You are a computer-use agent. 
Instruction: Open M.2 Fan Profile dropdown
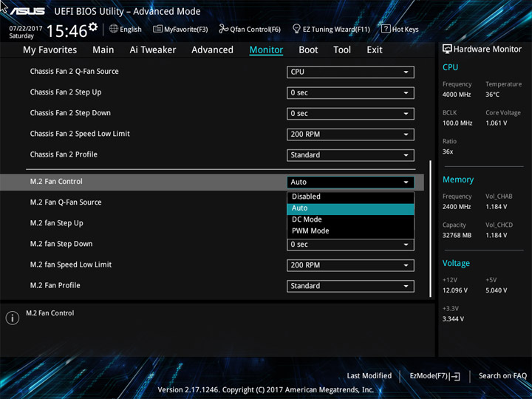coord(350,286)
